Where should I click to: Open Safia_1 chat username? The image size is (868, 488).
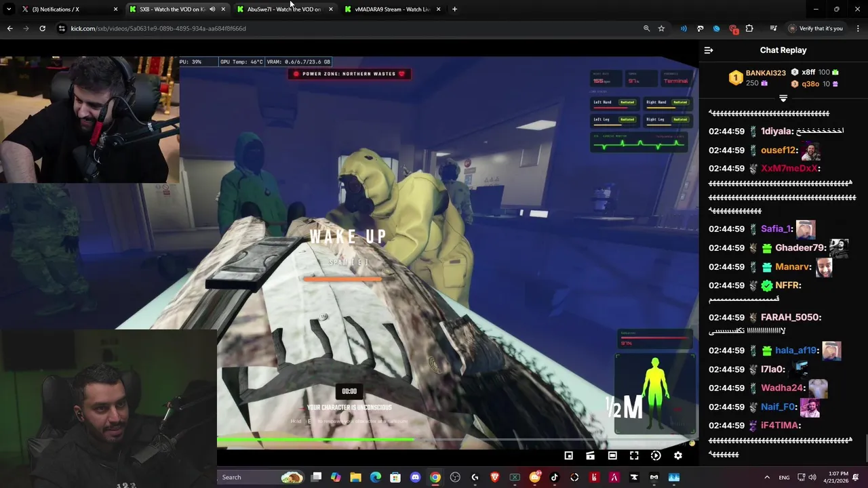(776, 229)
